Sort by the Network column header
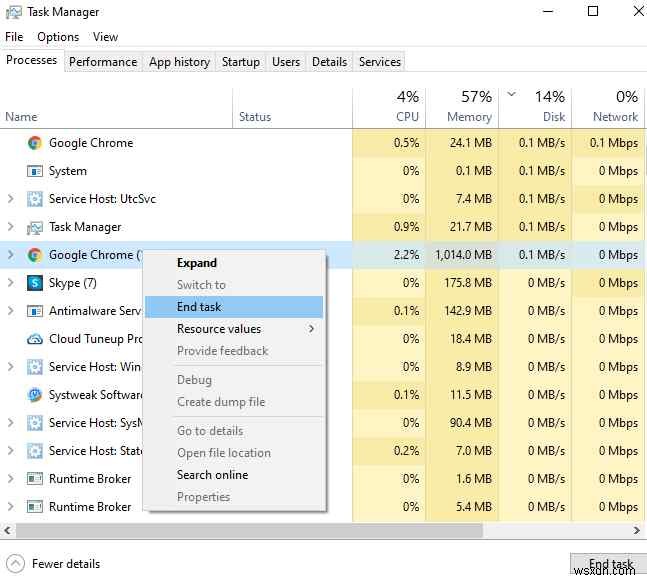This screenshot has width=647, height=581. coord(608,108)
